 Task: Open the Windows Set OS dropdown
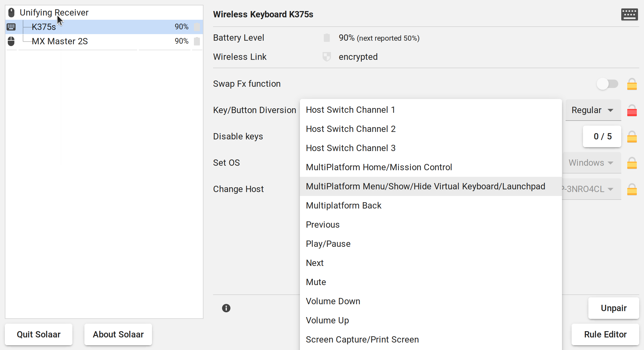pyautogui.click(x=592, y=163)
